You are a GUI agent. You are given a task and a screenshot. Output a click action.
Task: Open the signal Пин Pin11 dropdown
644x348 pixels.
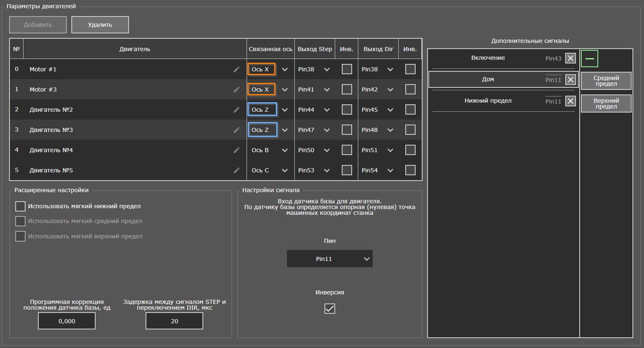(330, 259)
